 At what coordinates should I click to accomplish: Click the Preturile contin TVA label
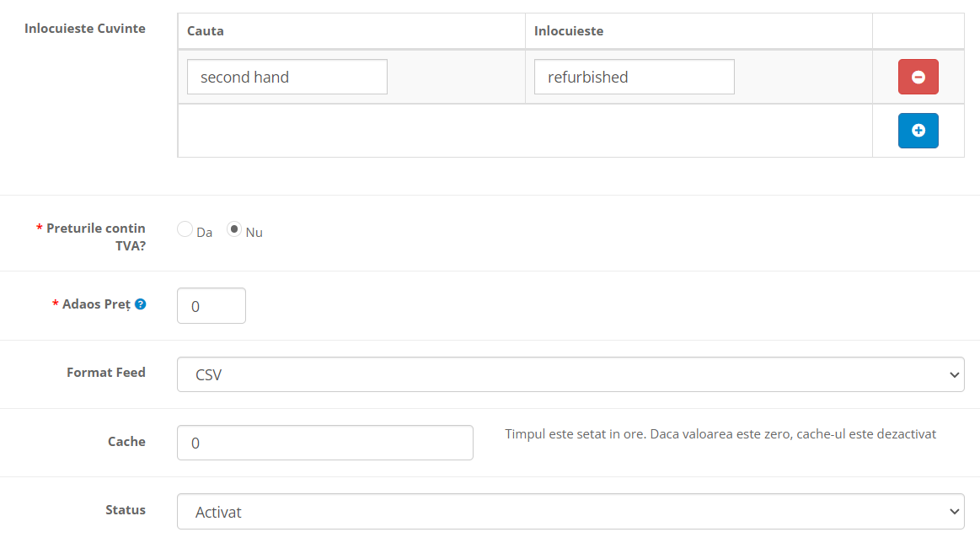point(94,237)
